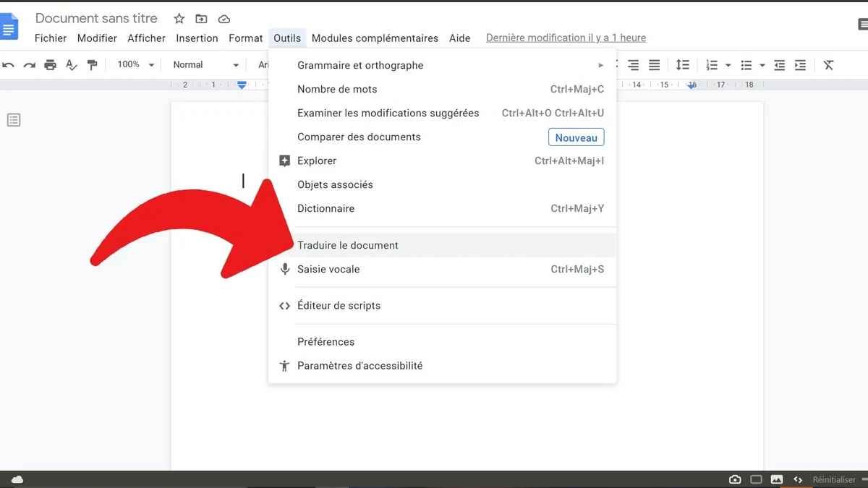Click the increase indent icon

[800, 65]
